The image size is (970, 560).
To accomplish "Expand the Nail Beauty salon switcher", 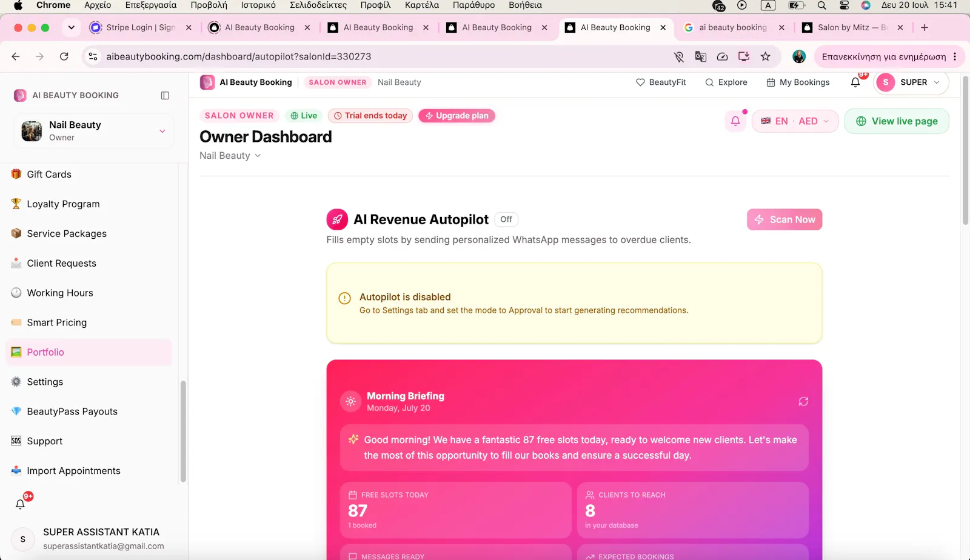I will (x=94, y=131).
